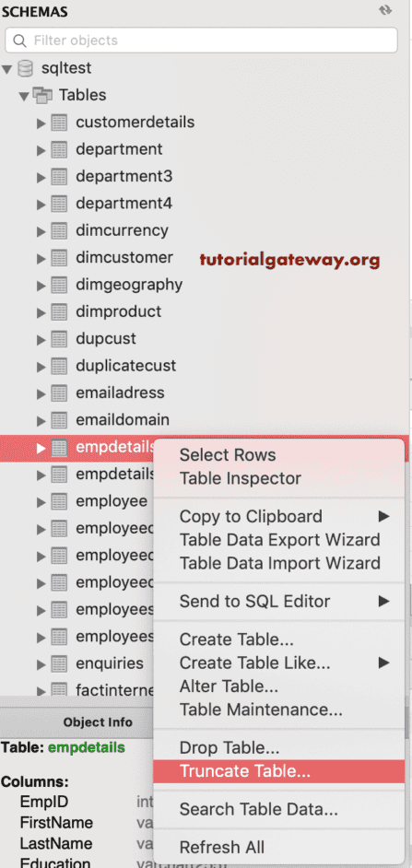Select the duplicatecust table name
The height and width of the screenshot is (868, 412).
(x=125, y=366)
